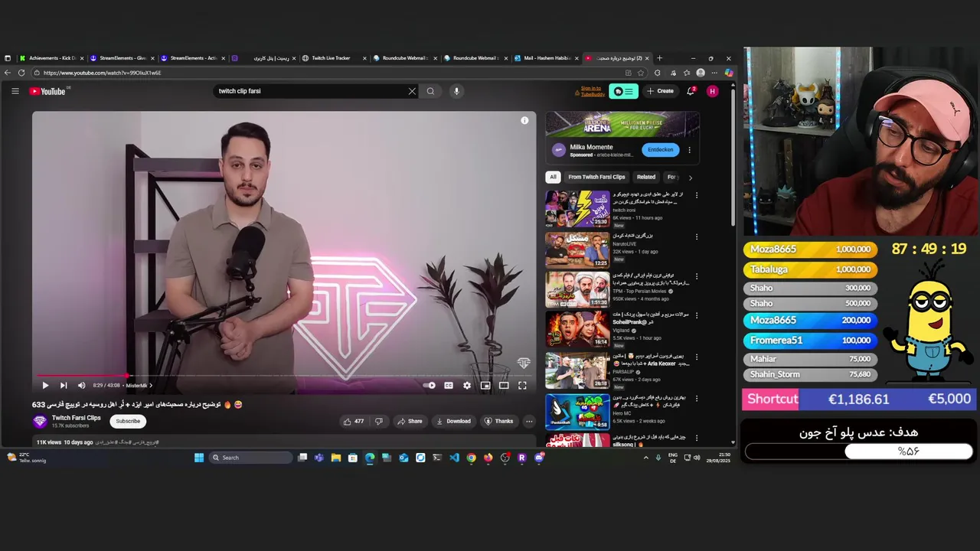The height and width of the screenshot is (551, 980).
Task: Open a new browser tab with plus
Action: pos(659,58)
